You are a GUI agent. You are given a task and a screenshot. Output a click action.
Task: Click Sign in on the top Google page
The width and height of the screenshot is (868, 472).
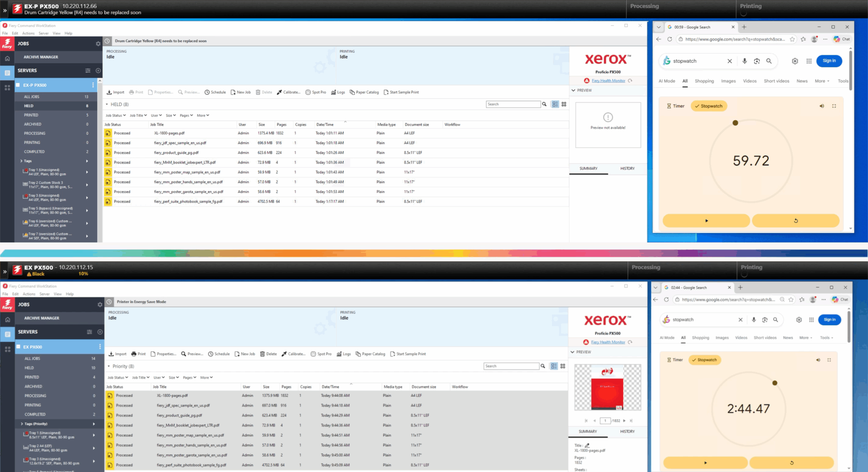click(x=829, y=61)
